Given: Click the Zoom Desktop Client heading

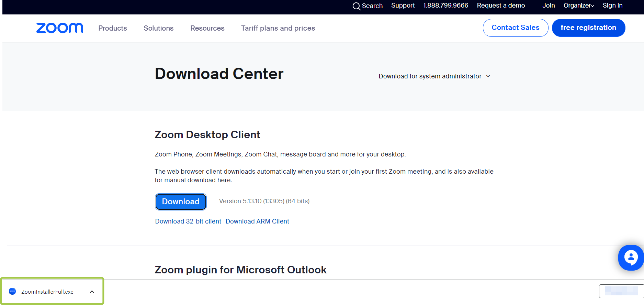Looking at the screenshot, I should click(207, 134).
